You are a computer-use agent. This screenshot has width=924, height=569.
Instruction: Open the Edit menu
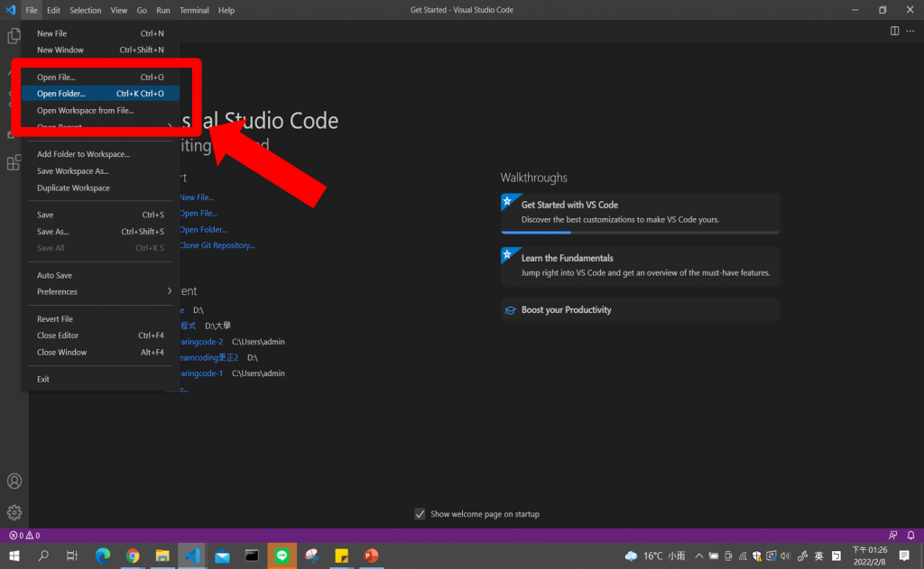point(53,10)
